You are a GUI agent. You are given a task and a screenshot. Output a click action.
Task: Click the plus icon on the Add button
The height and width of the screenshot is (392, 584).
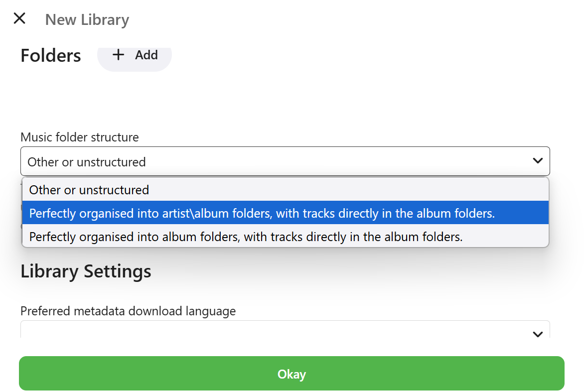tap(118, 55)
